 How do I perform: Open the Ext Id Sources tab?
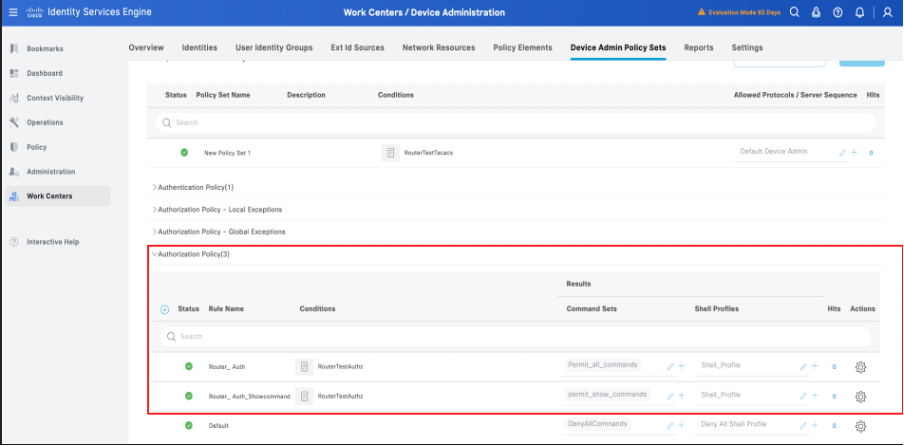pos(357,48)
